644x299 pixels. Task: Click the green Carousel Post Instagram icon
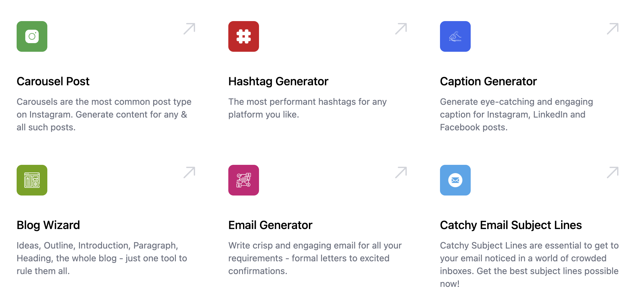click(32, 36)
